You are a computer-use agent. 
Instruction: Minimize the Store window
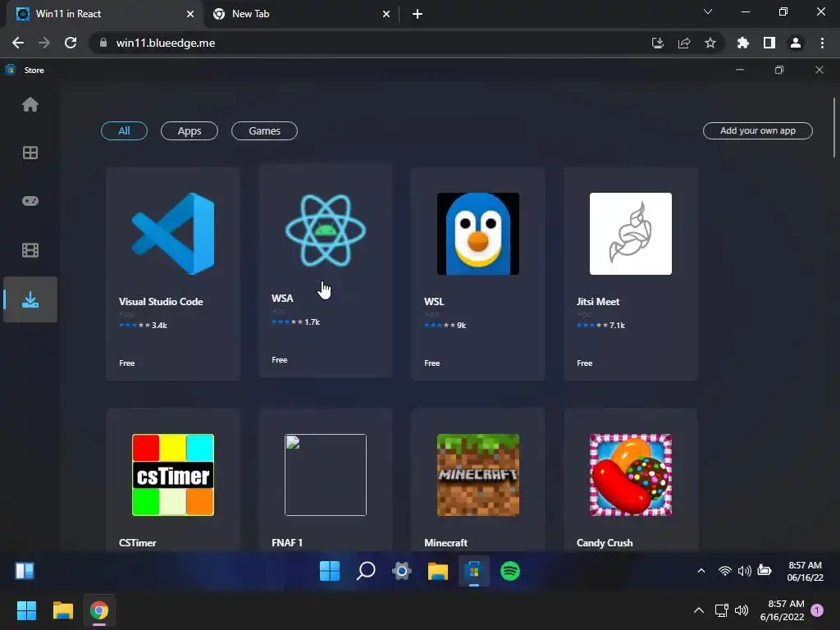[x=740, y=70]
